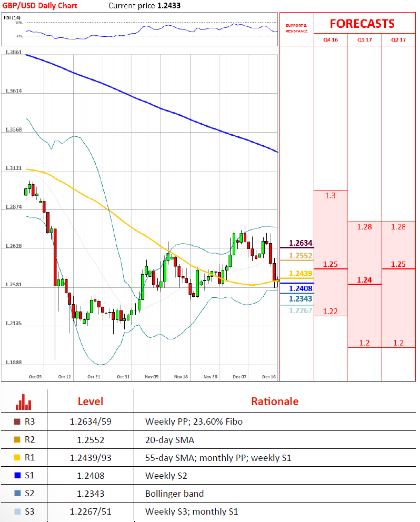Click the 1.2 forecast value in Q2 17
The width and height of the screenshot is (420, 522).
398,343
